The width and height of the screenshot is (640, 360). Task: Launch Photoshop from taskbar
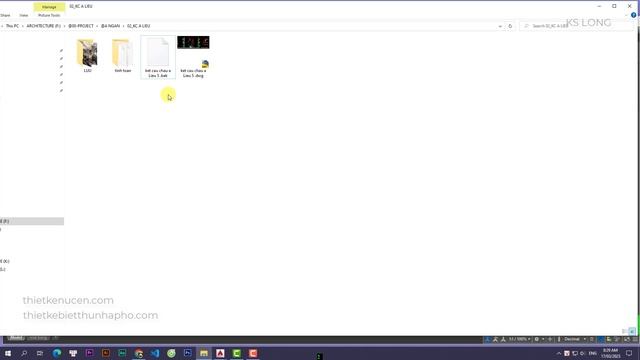tap(188, 353)
